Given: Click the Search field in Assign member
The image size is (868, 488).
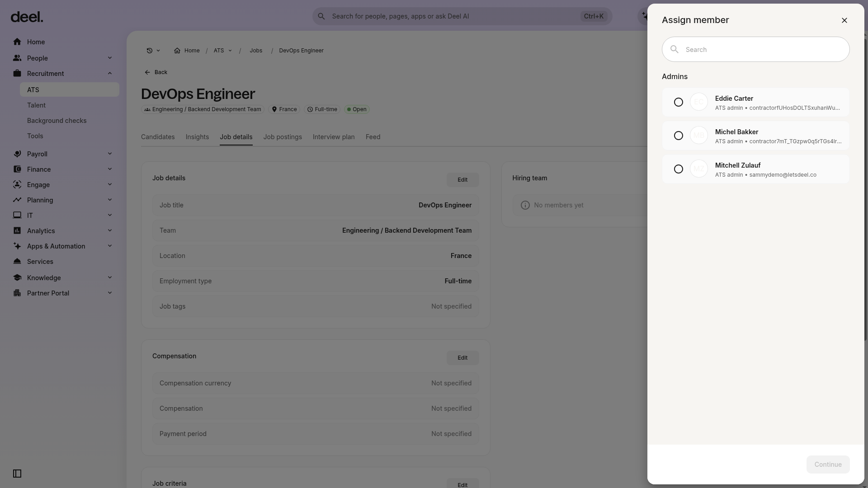Looking at the screenshot, I should [755, 49].
